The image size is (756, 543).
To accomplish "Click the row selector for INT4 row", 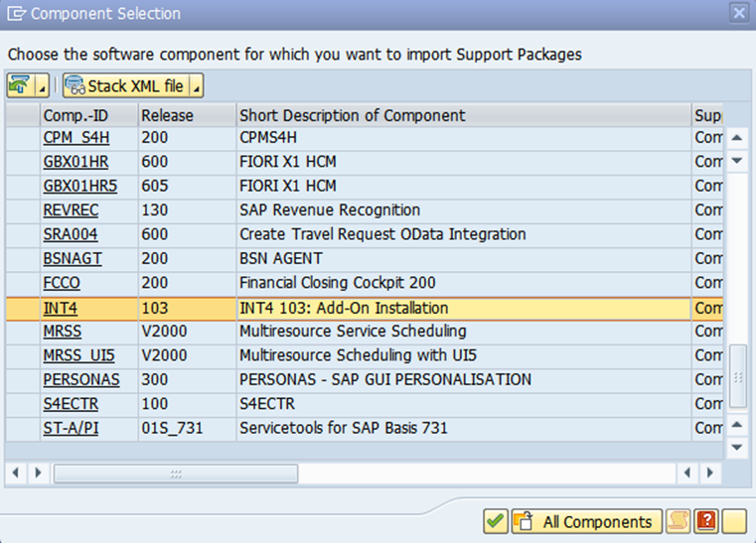I will click(23, 309).
